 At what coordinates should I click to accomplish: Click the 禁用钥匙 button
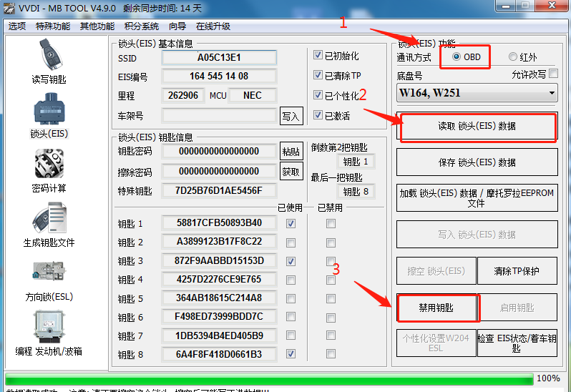point(436,308)
